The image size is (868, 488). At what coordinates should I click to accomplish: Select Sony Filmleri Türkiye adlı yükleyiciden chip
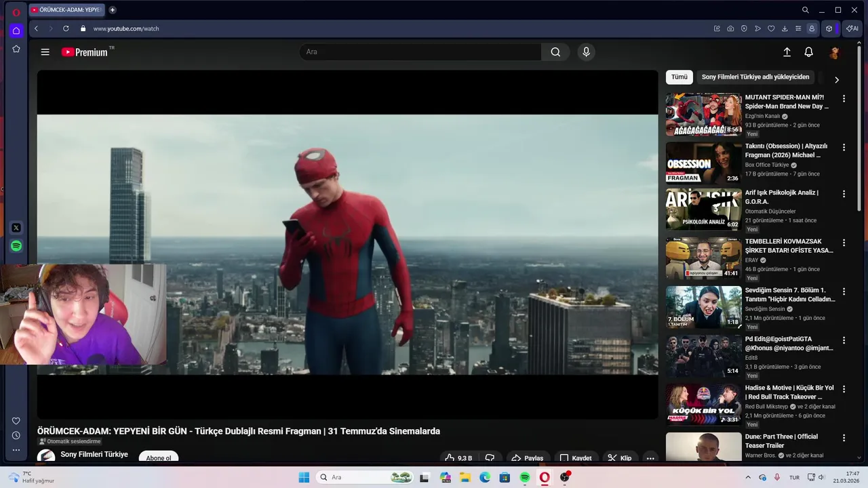pos(755,77)
